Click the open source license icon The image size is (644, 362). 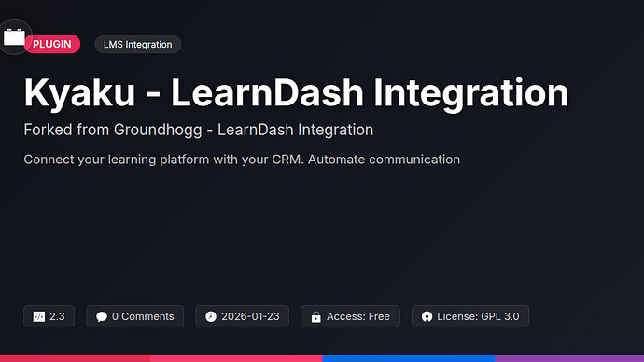pyautogui.click(x=427, y=316)
